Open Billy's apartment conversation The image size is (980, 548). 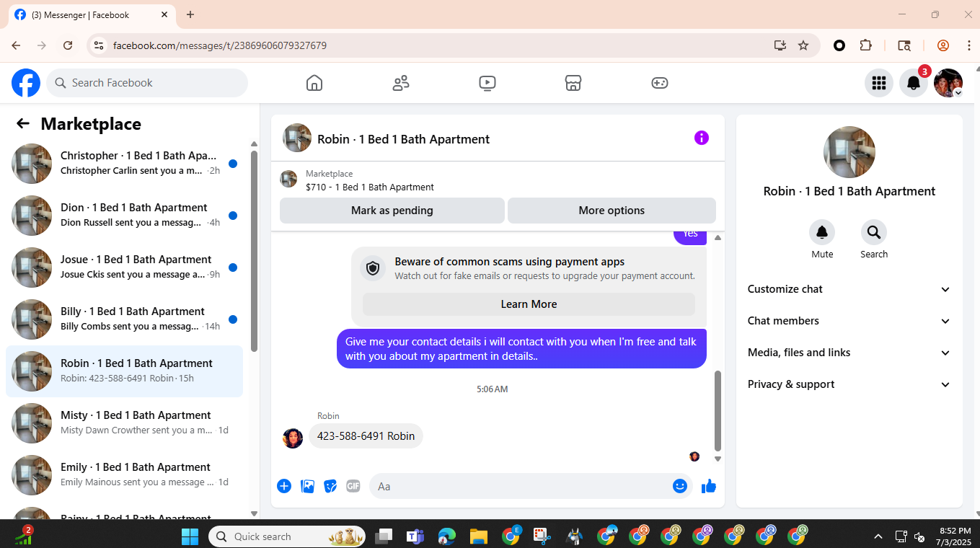tap(124, 319)
